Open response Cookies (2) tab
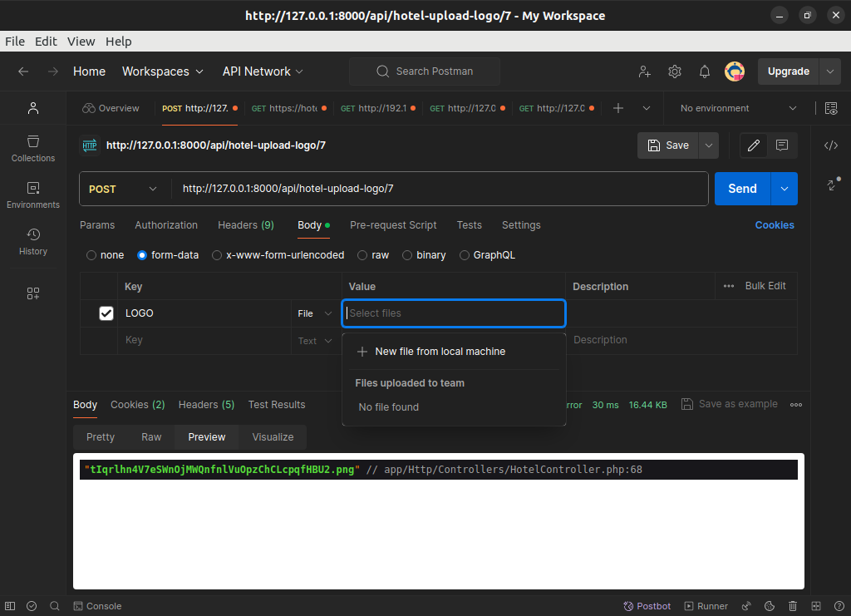851x616 pixels. [137, 404]
